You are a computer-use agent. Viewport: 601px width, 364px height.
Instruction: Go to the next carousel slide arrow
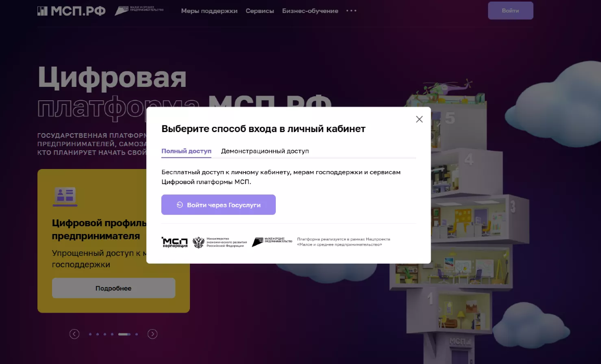tap(152, 334)
